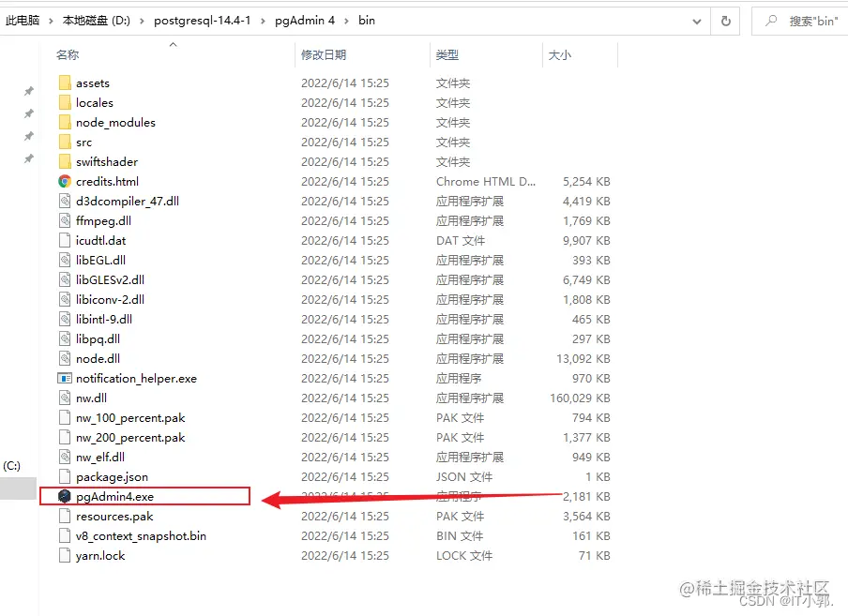Screen dimensions: 848x616
Task: Click the file name v8_context_snapshot.bin
Action: [141, 536]
